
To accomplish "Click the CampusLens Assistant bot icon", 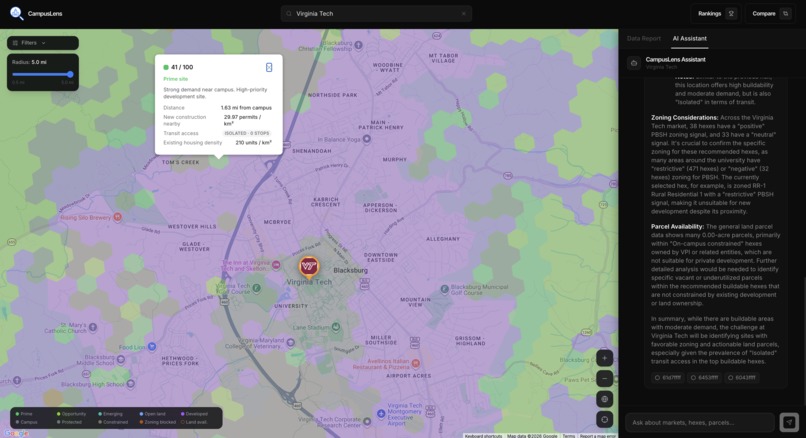I will pos(634,63).
